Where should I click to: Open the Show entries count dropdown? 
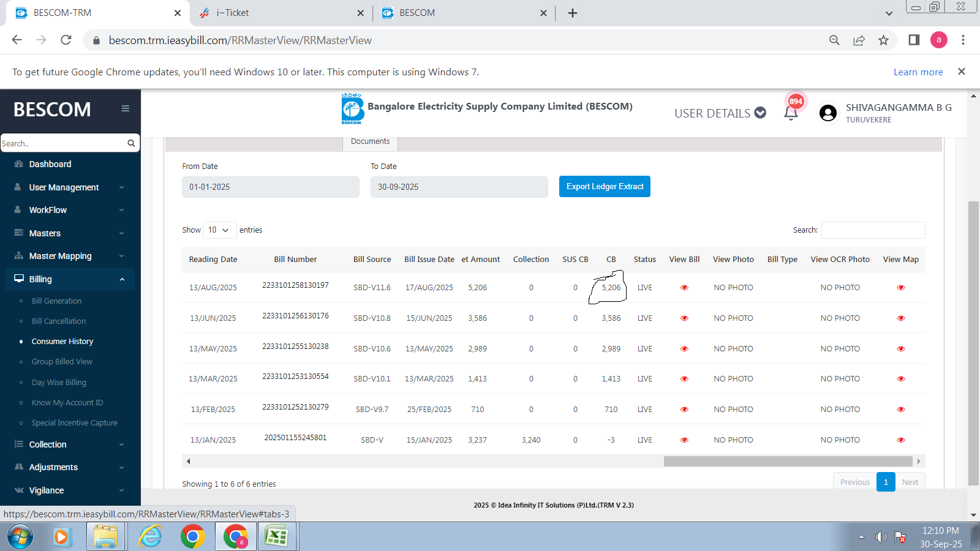point(219,230)
